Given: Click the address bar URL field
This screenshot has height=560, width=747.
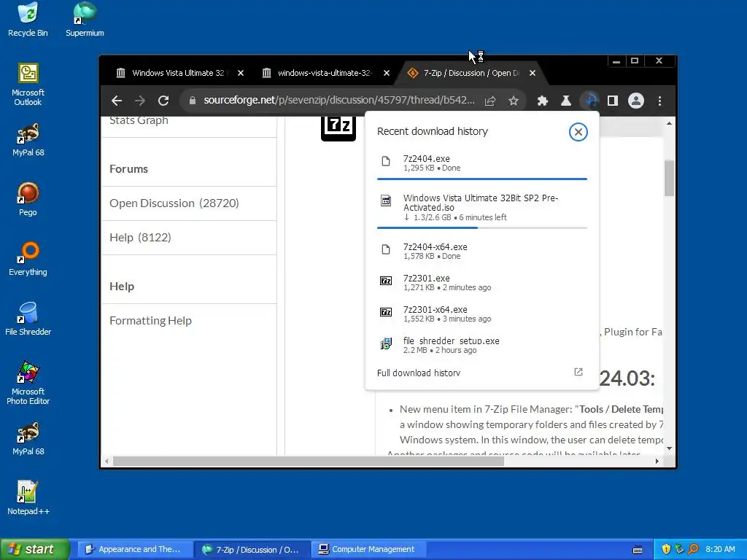Looking at the screenshot, I should [339, 100].
